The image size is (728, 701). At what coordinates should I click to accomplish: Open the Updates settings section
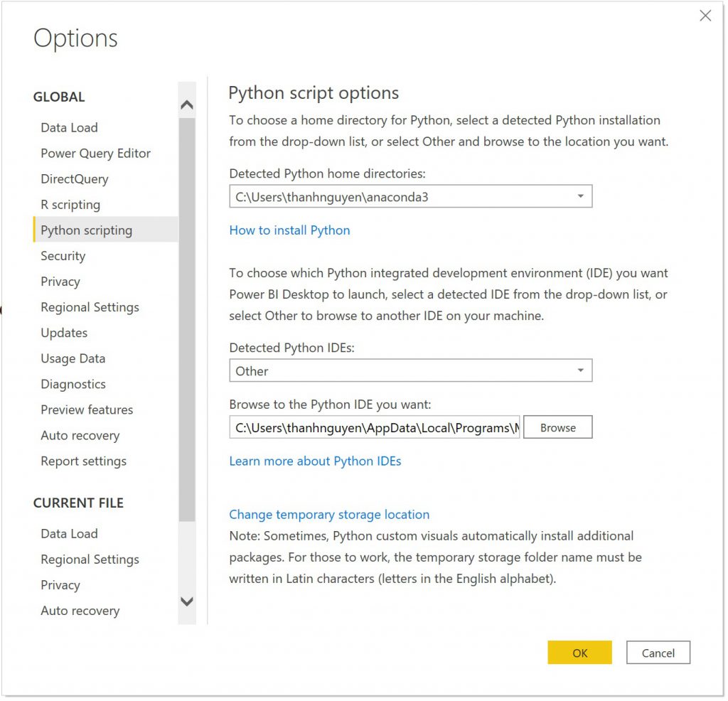pos(64,332)
